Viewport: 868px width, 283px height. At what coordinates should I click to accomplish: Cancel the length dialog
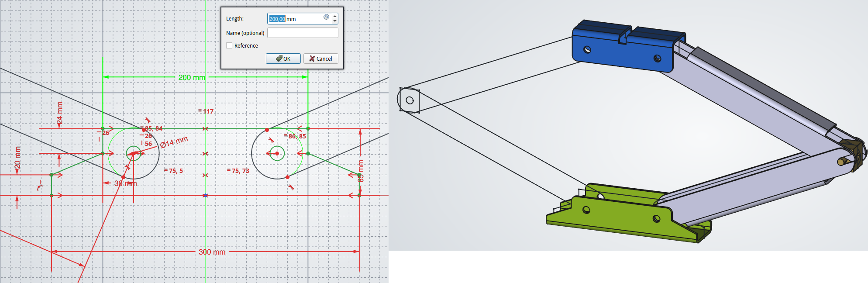pos(321,59)
